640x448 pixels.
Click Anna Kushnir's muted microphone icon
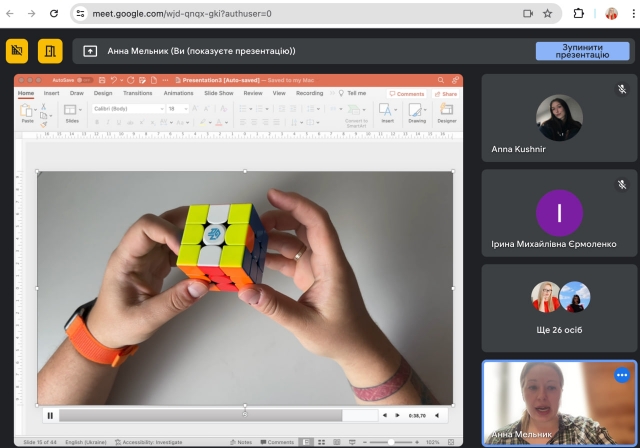pos(621,89)
